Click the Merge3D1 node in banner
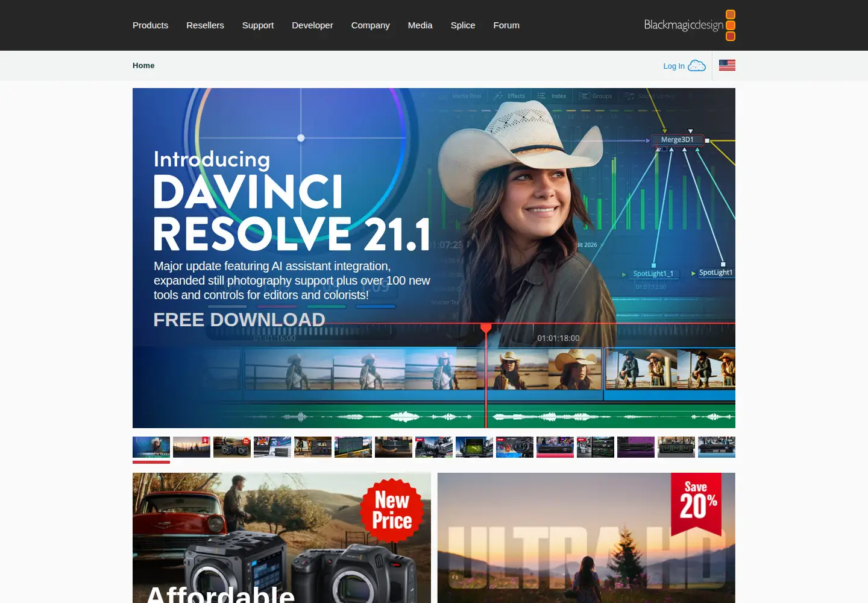This screenshot has height=603, width=868. pos(678,140)
